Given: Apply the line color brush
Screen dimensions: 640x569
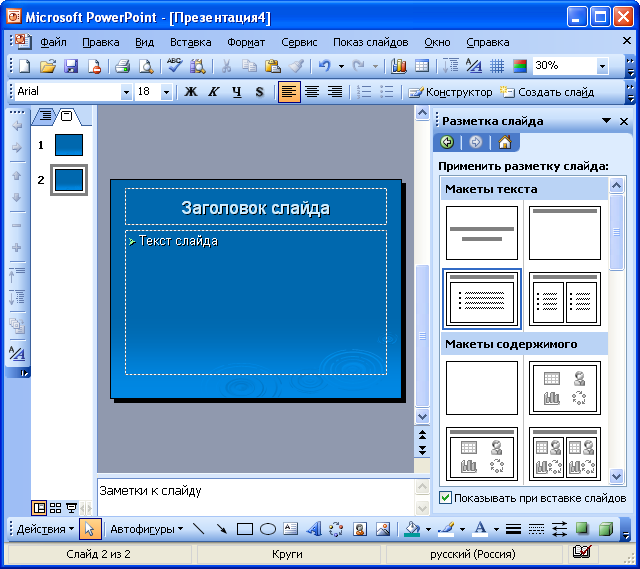Looking at the screenshot, I should coord(447,529).
